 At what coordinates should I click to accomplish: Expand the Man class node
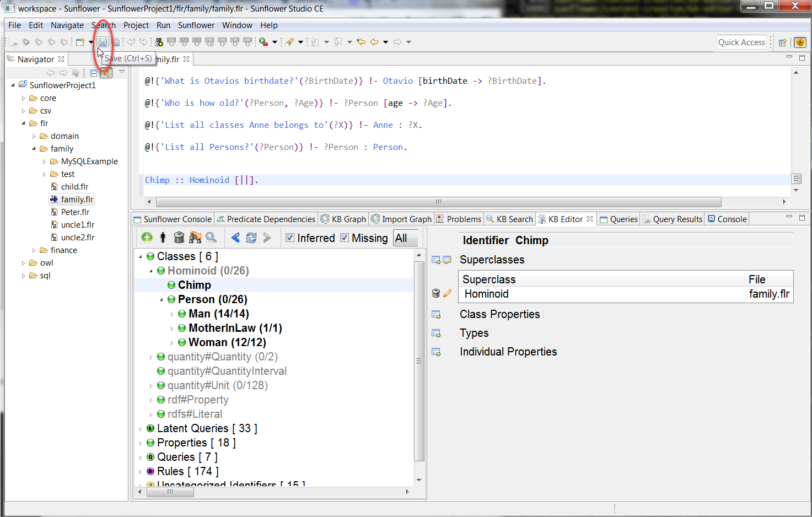pos(172,314)
